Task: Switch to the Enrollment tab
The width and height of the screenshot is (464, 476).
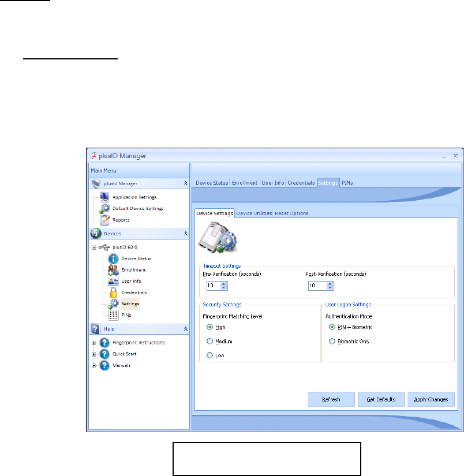Action: (x=245, y=183)
